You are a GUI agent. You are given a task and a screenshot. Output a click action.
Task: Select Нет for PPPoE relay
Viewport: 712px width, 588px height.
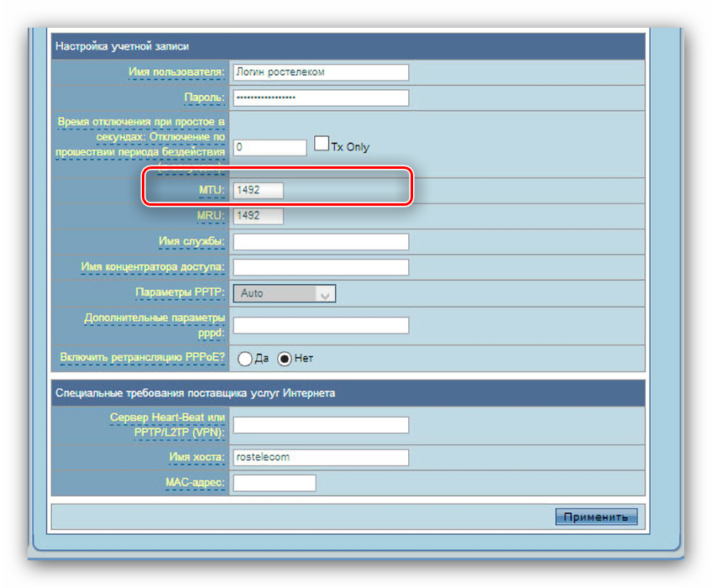(285, 359)
